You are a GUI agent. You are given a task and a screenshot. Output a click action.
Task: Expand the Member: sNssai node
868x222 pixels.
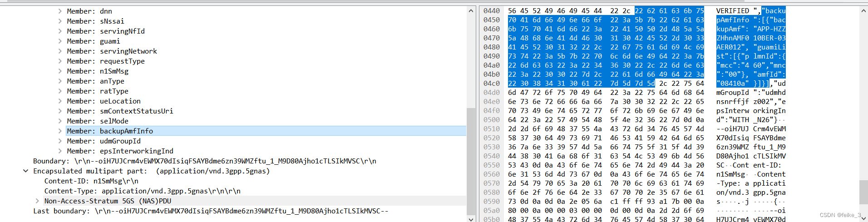[60, 21]
